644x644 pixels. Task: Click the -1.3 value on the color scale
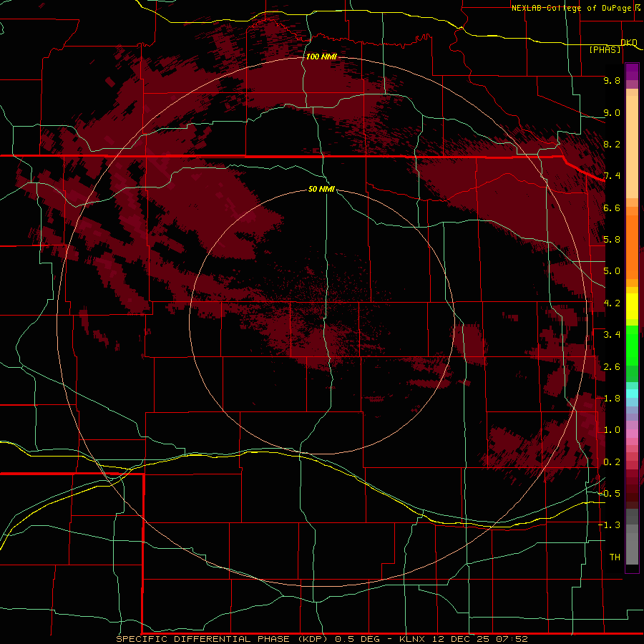[609, 525]
